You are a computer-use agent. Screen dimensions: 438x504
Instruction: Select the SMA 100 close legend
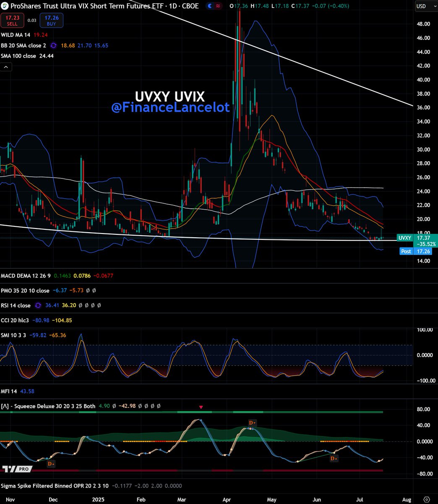(18, 56)
